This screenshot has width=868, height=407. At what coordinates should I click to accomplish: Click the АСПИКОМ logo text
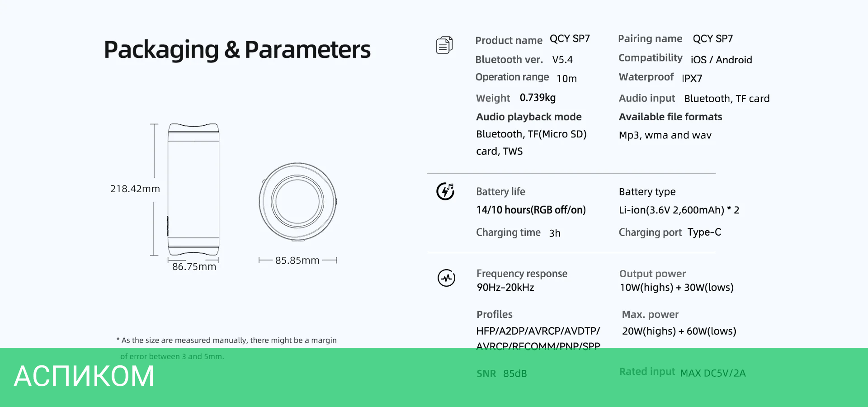pos(84,376)
